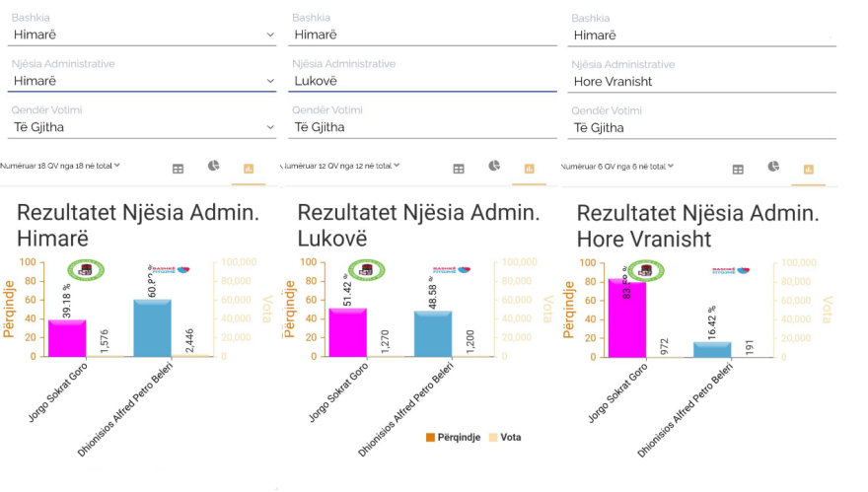Screen dimensions: 868x492
Task: Click the Lukovë administrative unit field
Action: coord(424,81)
